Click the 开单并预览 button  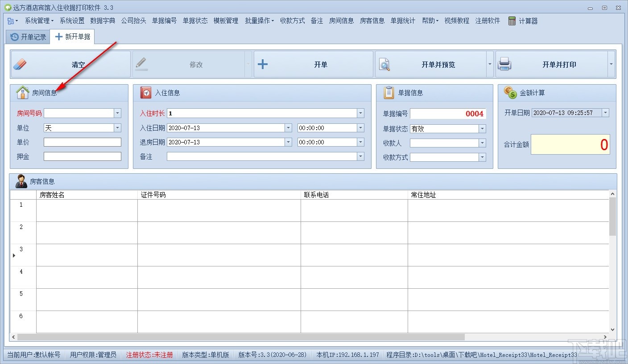(x=431, y=65)
